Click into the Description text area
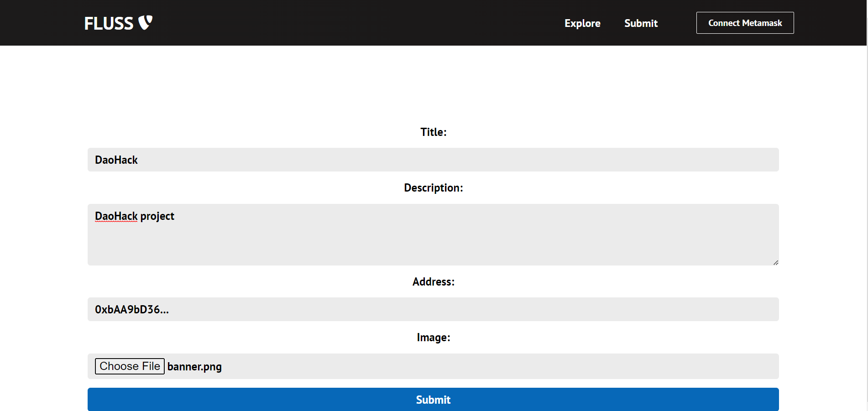The width and height of the screenshot is (868, 411). (x=433, y=234)
